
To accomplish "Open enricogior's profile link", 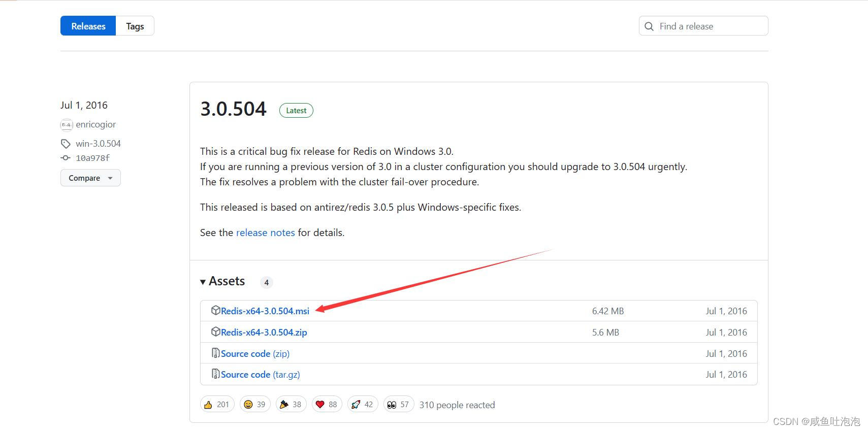I will (95, 124).
